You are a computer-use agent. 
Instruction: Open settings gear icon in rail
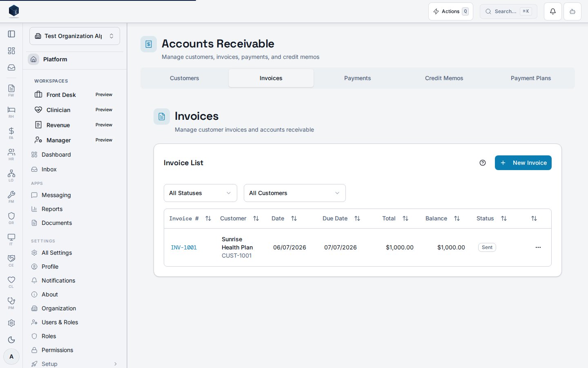click(11, 323)
